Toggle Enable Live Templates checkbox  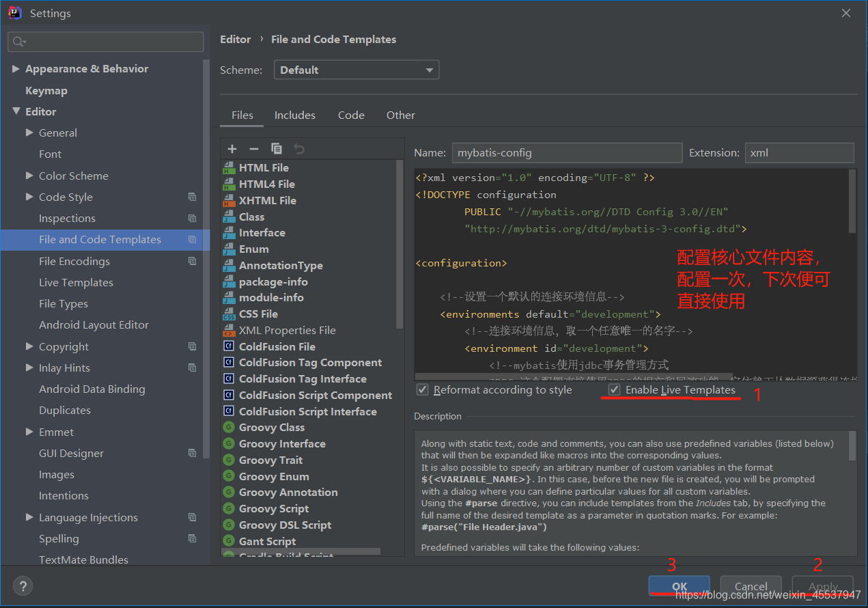click(615, 390)
